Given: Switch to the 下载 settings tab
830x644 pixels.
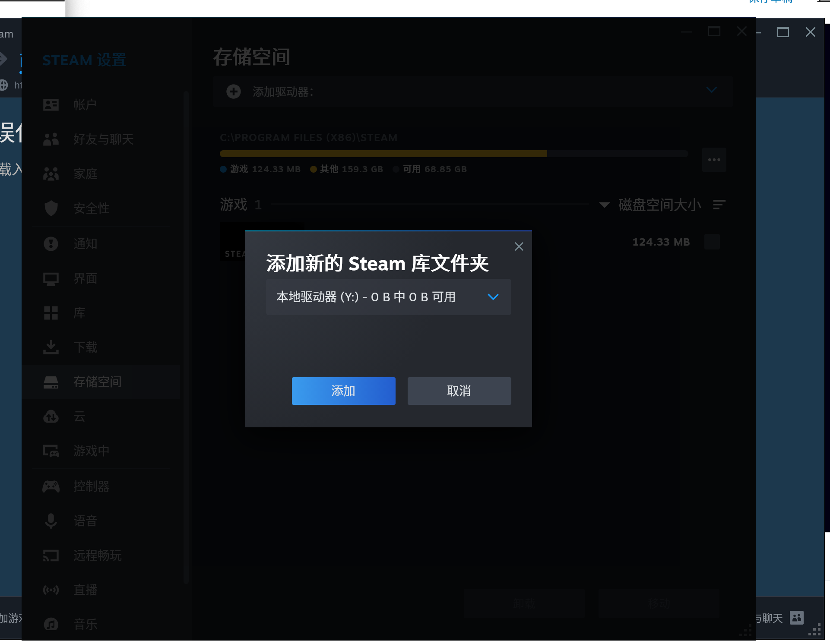Looking at the screenshot, I should tap(86, 347).
